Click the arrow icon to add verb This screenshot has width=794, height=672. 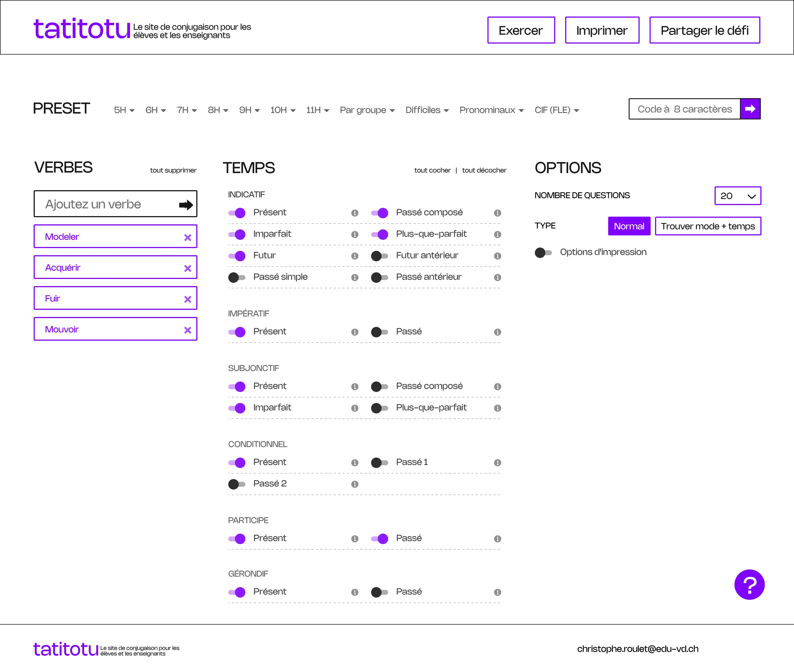[186, 205]
